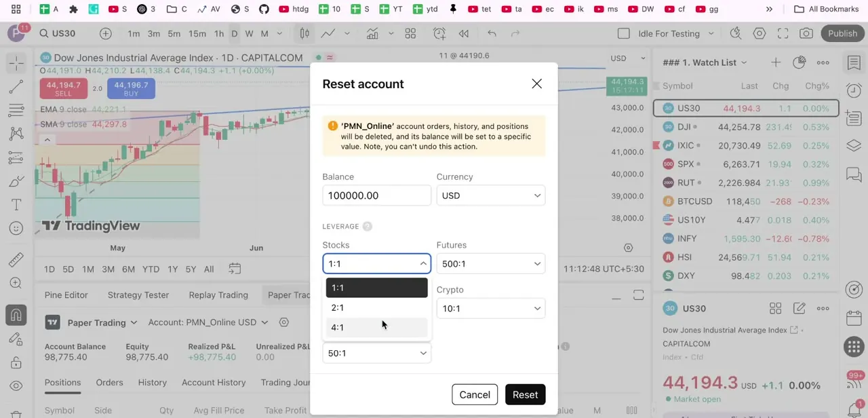
Task: Take a snapshot with camera icon
Action: tap(806, 33)
